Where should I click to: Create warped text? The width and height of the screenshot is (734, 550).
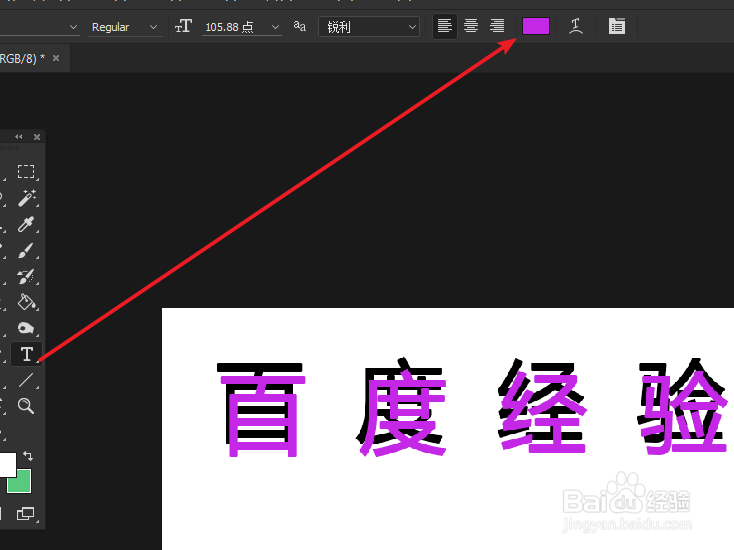pos(576,26)
